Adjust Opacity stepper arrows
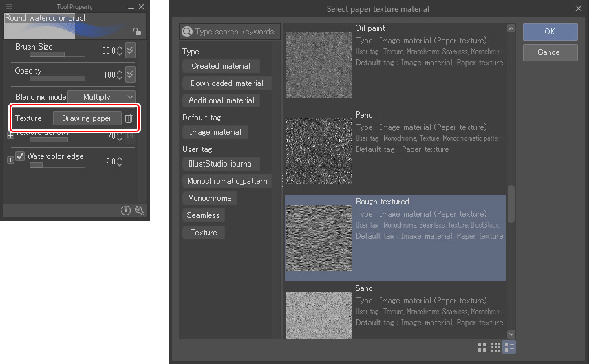The image size is (589, 364). (120, 75)
